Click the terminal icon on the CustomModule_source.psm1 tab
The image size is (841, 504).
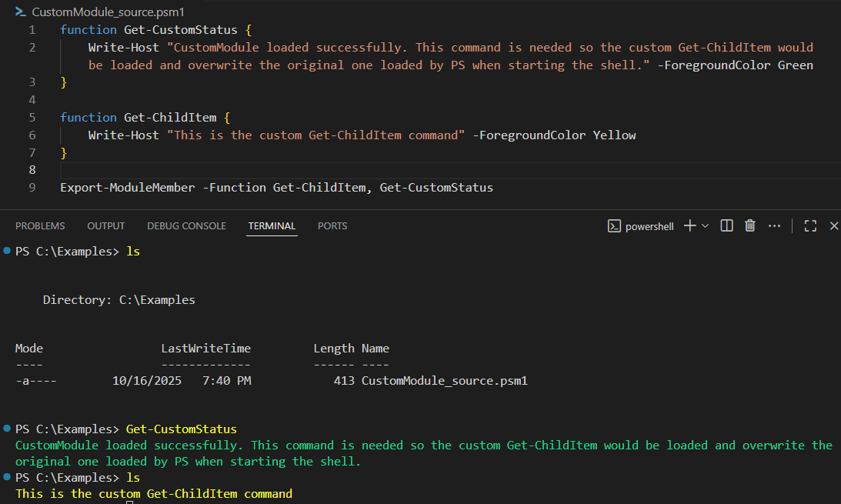[19, 12]
